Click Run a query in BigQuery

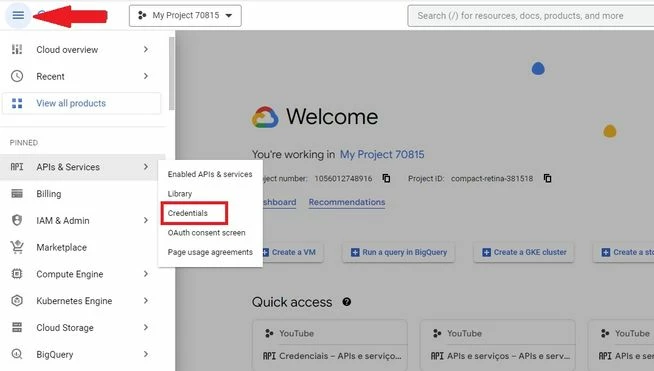coord(399,252)
